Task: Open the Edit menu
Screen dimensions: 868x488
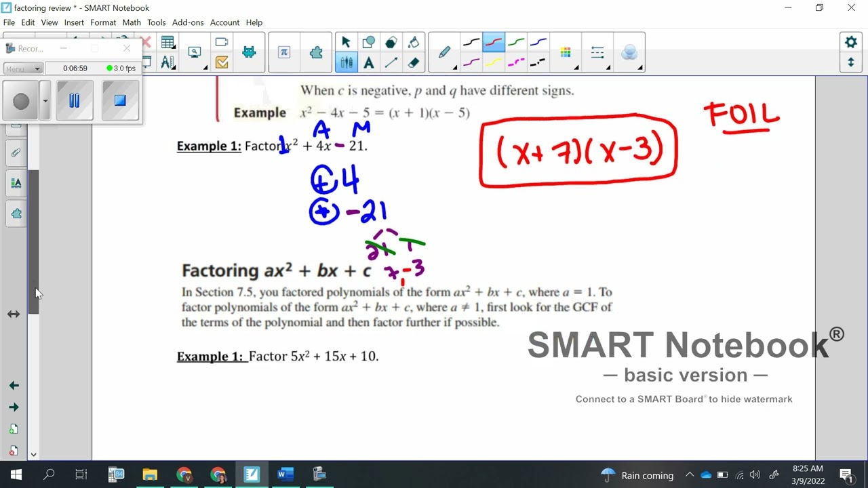Action: (x=28, y=22)
